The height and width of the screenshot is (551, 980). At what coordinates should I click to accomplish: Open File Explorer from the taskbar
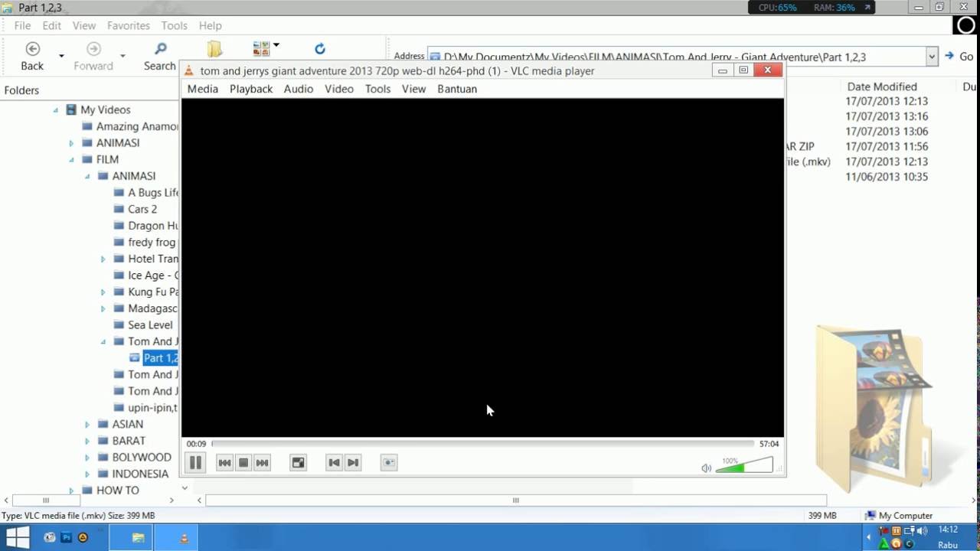click(x=138, y=538)
